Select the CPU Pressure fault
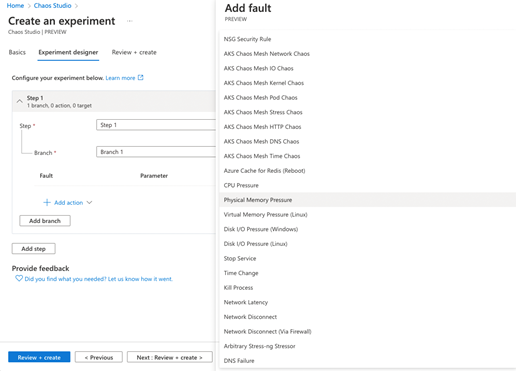 368,185
